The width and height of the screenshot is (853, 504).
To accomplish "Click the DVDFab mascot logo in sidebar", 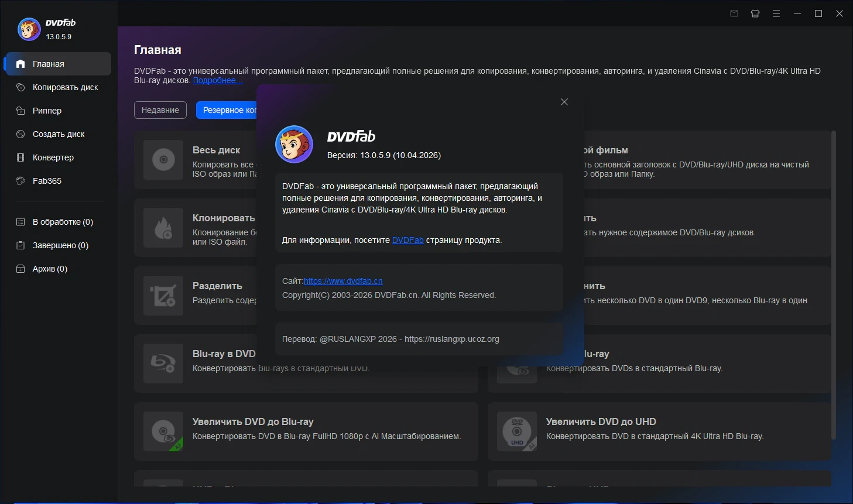I will pos(29,29).
